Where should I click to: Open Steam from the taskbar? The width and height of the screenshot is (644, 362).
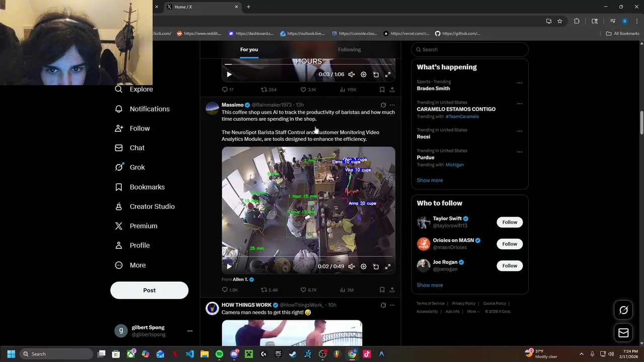pyautogui.click(x=293, y=354)
